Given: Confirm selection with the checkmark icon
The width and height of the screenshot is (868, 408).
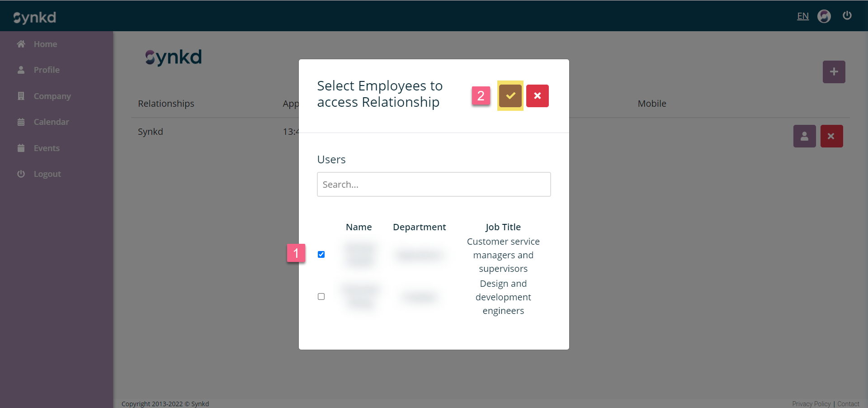Looking at the screenshot, I should (510, 95).
